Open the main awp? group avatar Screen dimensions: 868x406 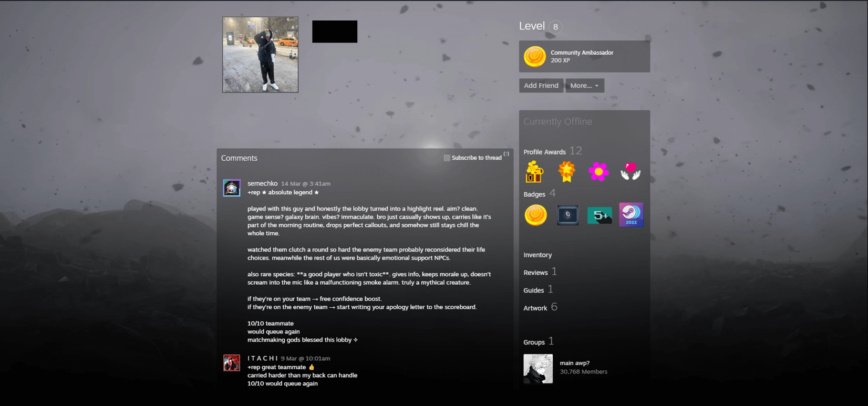(538, 369)
